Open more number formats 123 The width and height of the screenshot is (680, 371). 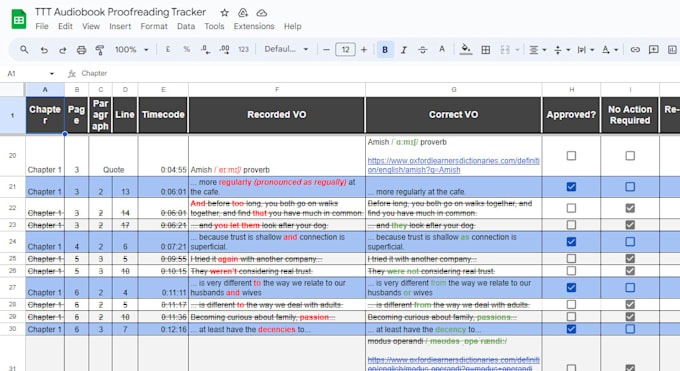pyautogui.click(x=244, y=49)
